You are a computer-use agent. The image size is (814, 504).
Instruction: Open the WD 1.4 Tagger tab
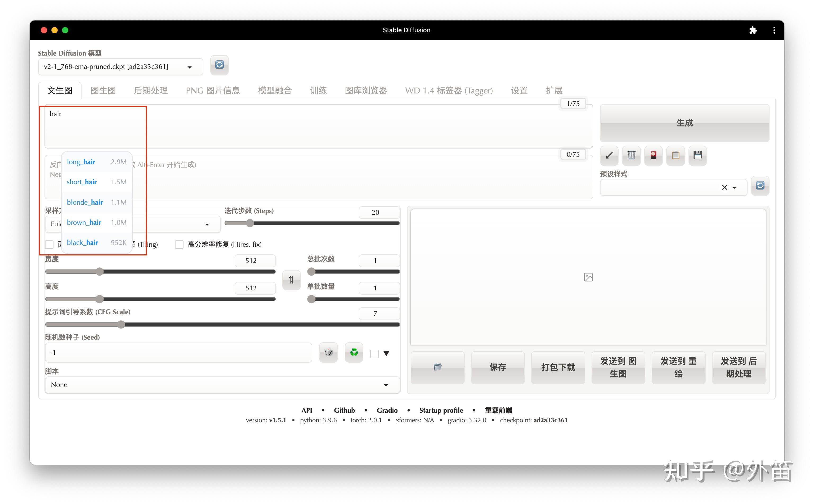[x=449, y=91]
